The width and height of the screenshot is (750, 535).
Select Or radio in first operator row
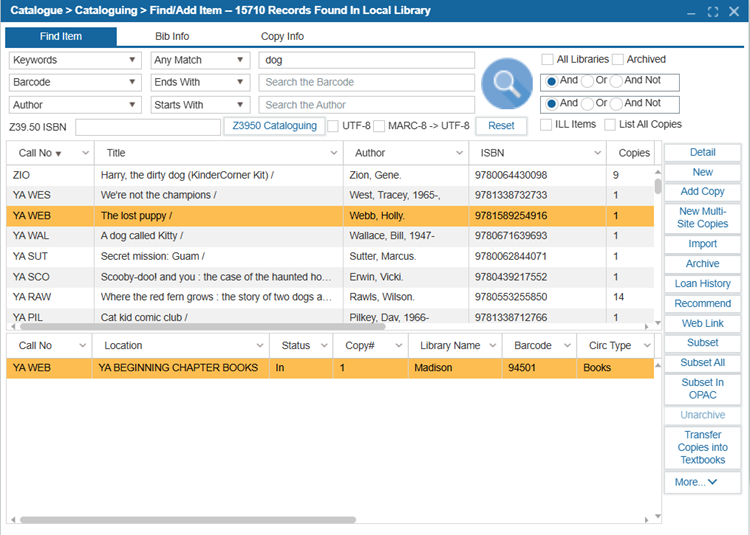[x=587, y=81]
